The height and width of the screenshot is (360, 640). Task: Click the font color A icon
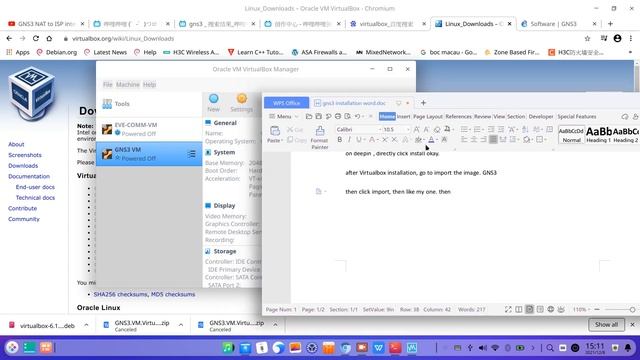pyautogui.click(x=431, y=140)
